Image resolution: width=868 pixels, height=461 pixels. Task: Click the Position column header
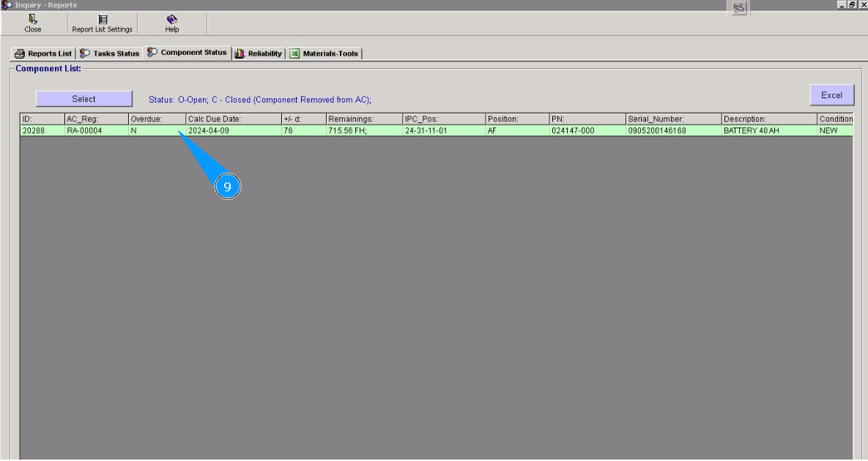click(x=518, y=119)
